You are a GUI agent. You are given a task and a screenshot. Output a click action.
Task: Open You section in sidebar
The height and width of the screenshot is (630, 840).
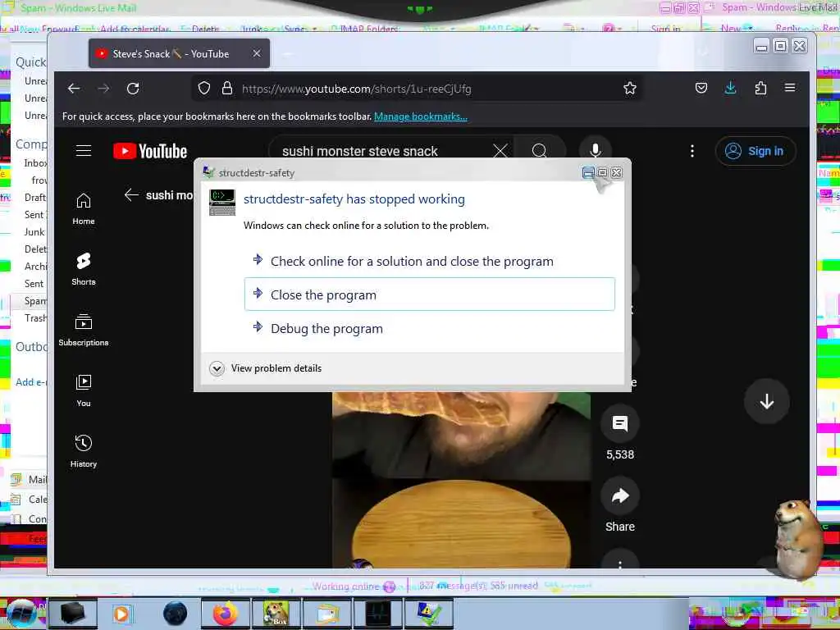tap(84, 390)
